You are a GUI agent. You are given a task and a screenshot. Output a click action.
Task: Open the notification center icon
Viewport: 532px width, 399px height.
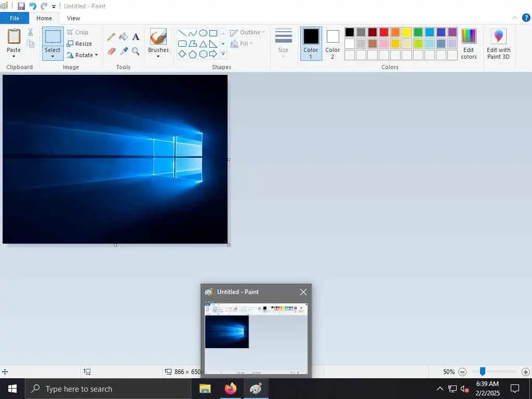515,389
